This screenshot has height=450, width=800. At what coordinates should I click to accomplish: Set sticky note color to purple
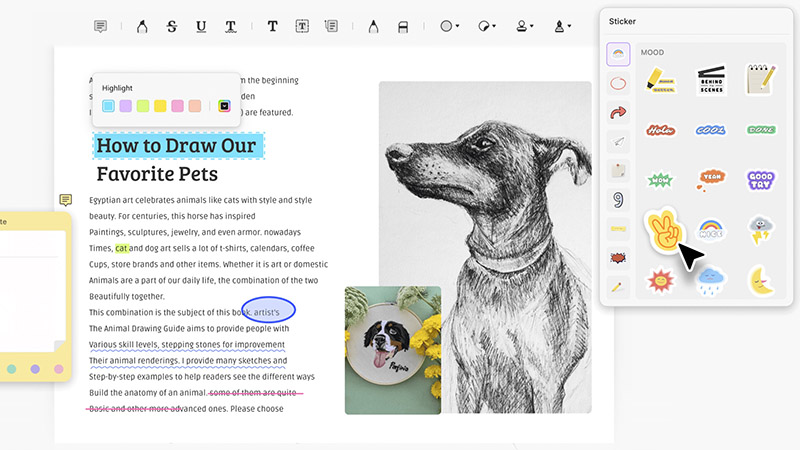[x=35, y=368]
